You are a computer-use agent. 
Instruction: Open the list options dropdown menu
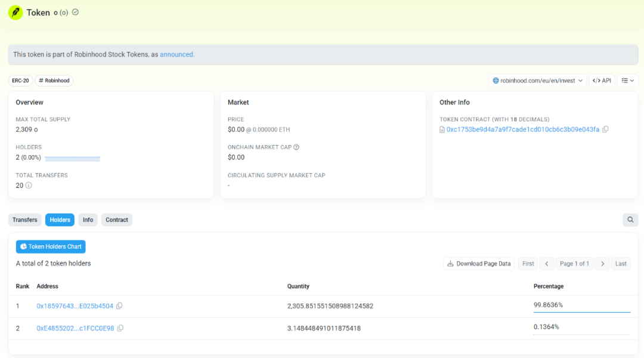(627, 81)
